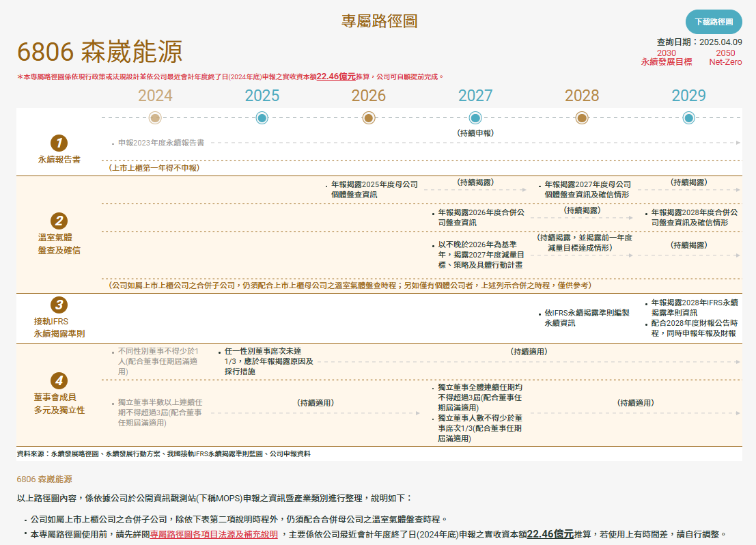
Task: Click the number 1 永續報告書 badge icon
Action: [59, 143]
